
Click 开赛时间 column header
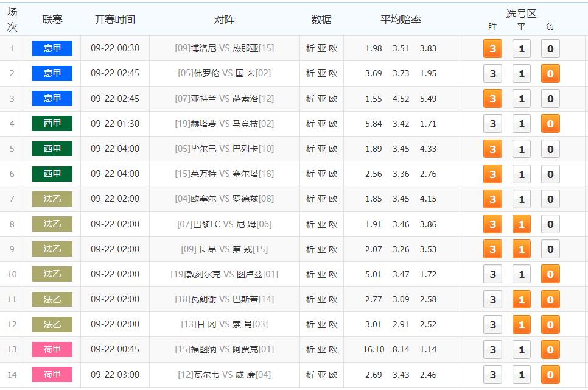tap(115, 19)
